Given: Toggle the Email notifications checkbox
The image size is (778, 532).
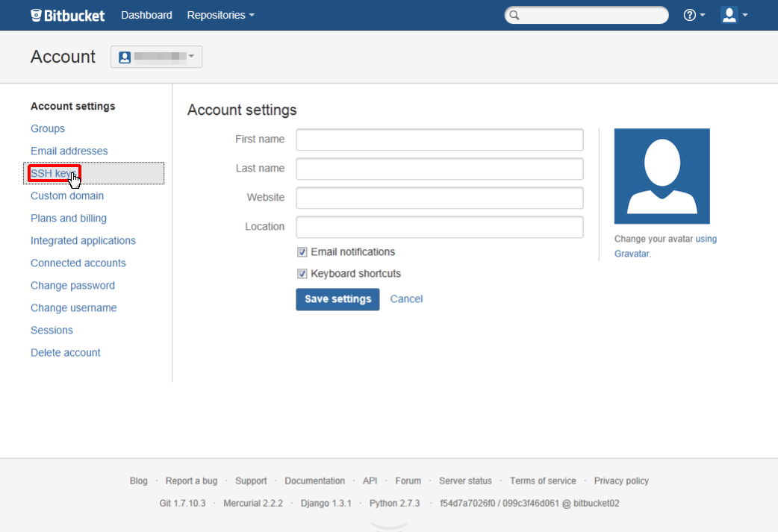Looking at the screenshot, I should click(302, 252).
